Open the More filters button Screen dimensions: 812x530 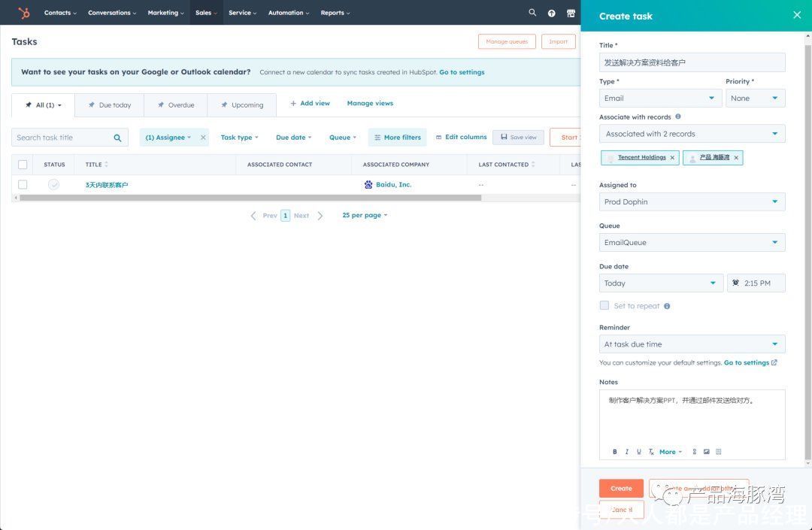(x=397, y=137)
